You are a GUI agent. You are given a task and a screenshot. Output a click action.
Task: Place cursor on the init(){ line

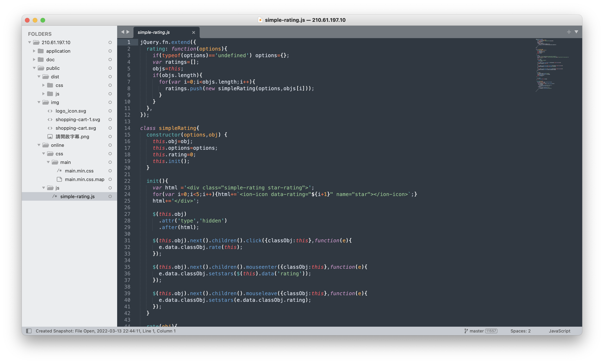point(157,181)
